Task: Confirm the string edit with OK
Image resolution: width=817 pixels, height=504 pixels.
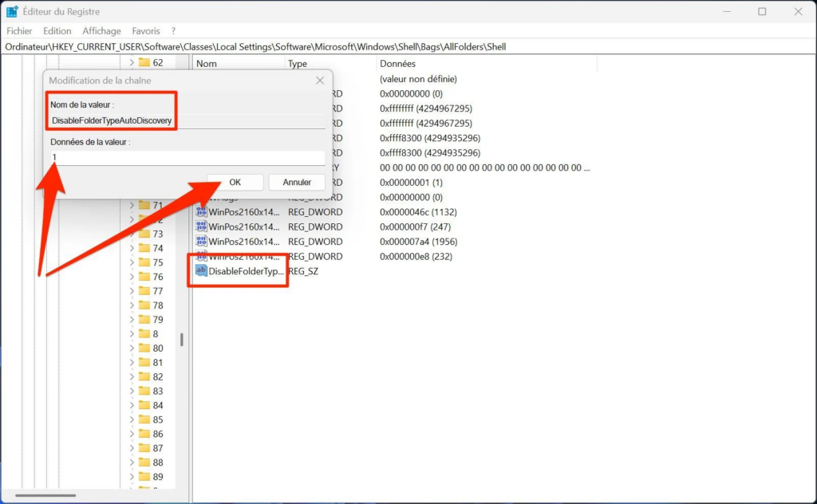Action: (x=235, y=183)
